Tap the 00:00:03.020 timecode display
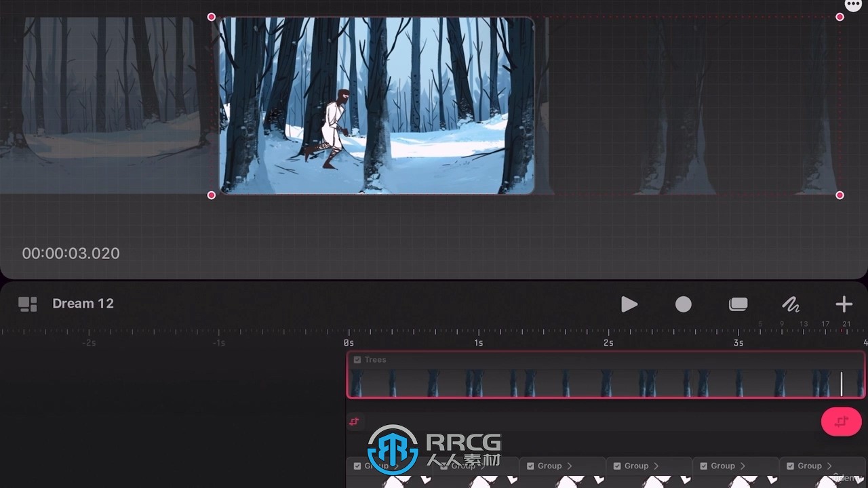868x488 pixels. 71,253
